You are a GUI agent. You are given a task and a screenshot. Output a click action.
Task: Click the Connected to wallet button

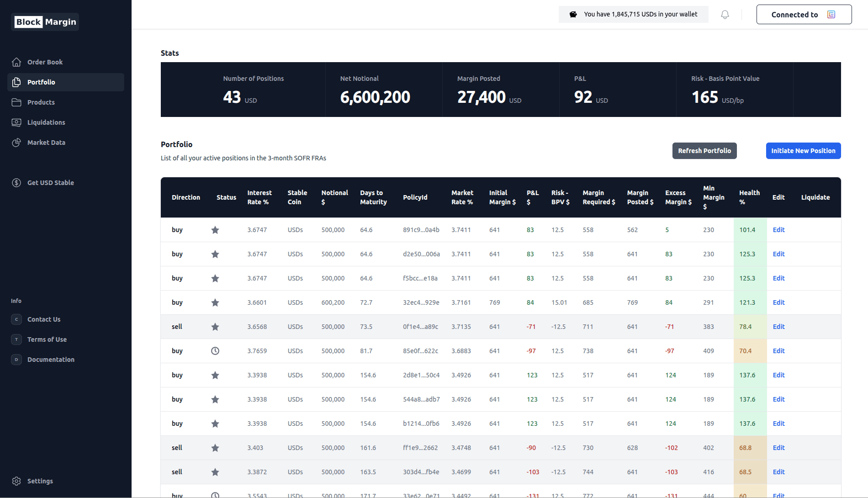pos(804,15)
